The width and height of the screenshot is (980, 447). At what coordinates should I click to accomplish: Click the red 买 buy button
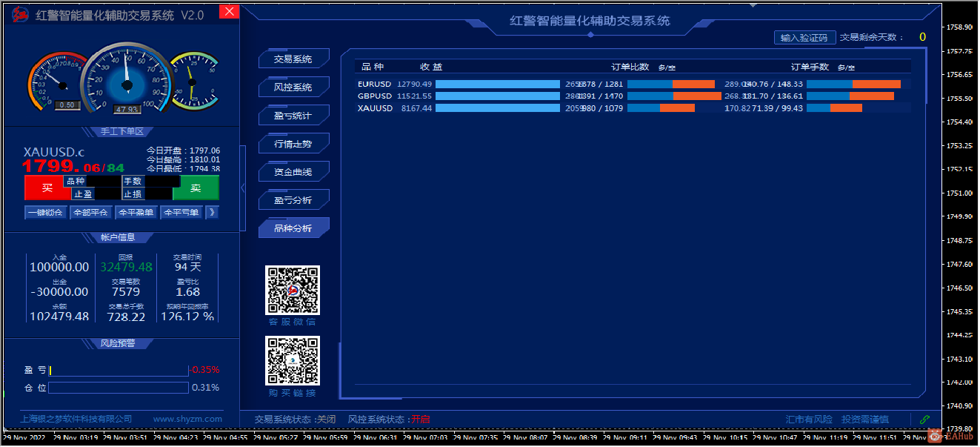(x=47, y=188)
